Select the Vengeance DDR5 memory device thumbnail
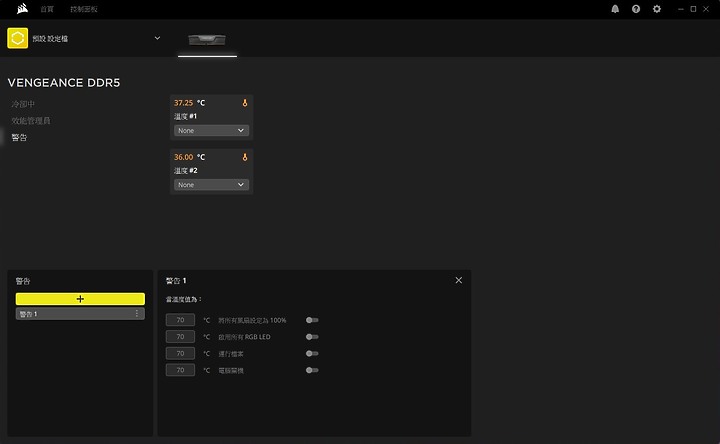Image resolution: width=720 pixels, height=444 pixels. pyautogui.click(x=207, y=39)
